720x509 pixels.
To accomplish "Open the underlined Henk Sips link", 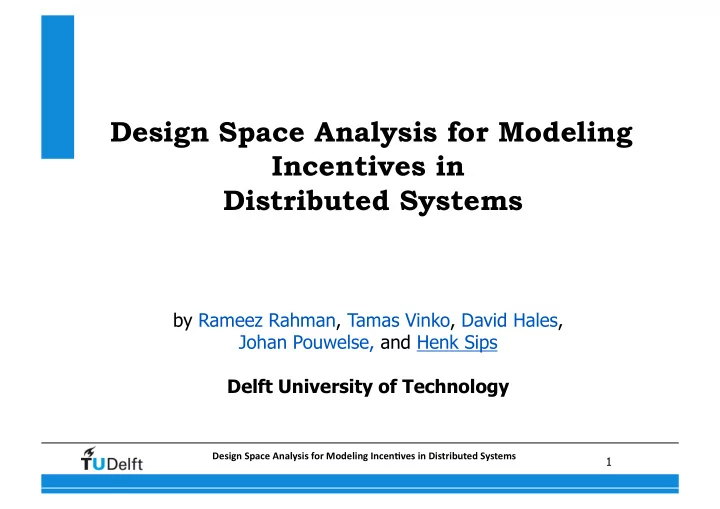I will click(x=457, y=342).
